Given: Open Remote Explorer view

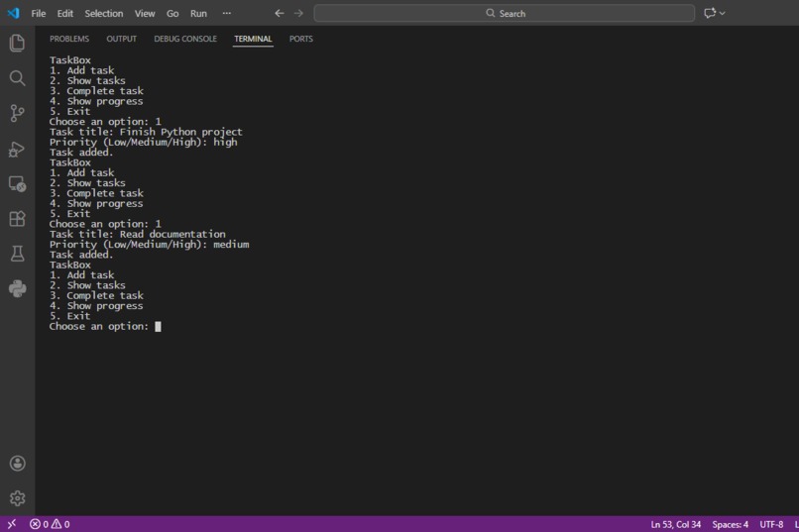Looking at the screenshot, I should pyautogui.click(x=17, y=184).
